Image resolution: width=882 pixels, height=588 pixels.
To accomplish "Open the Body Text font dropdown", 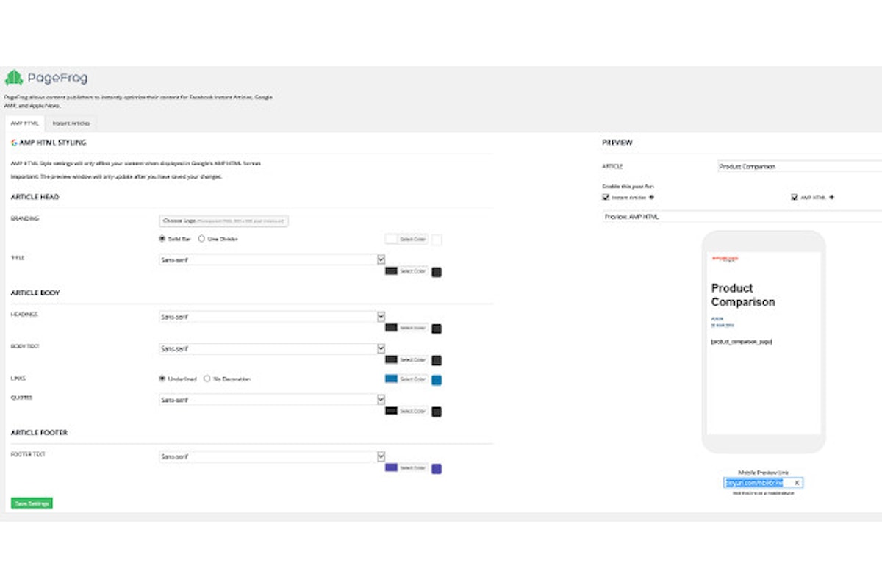I will [272, 348].
